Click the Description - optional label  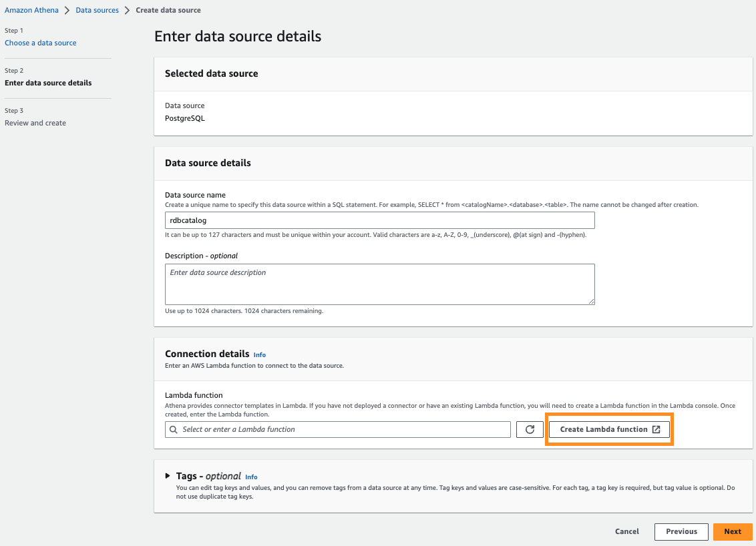coord(201,256)
